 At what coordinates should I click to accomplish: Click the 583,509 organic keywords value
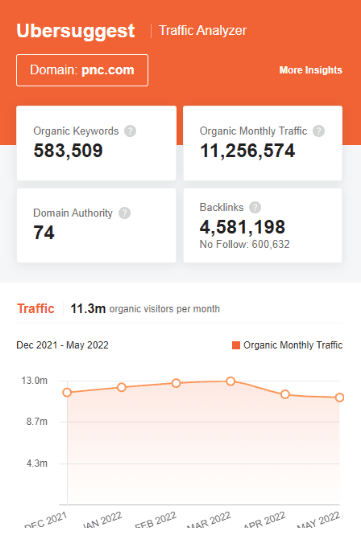click(68, 151)
